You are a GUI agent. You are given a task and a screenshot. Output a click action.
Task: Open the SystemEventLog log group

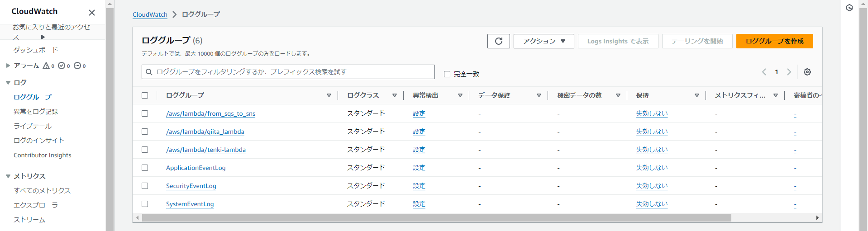(190, 204)
